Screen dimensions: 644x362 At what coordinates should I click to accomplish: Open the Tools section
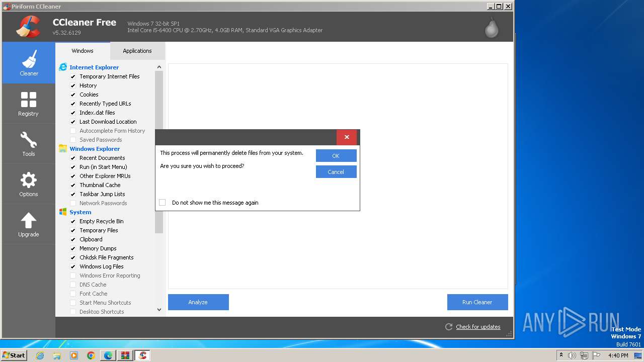(x=29, y=144)
